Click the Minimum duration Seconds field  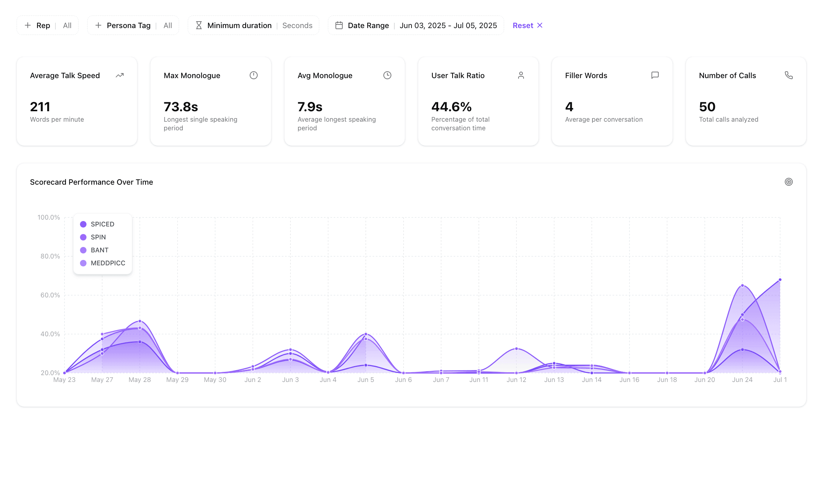[297, 25]
